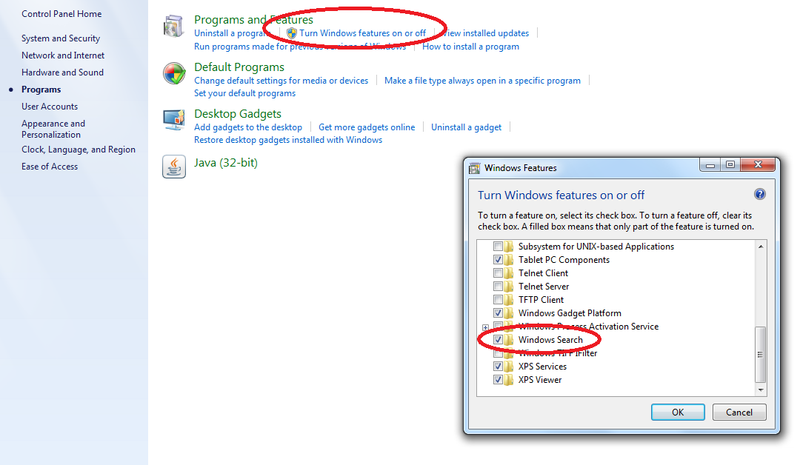Screen dimensions: 800x465
Task: Click the Default Programs heading
Action: (x=239, y=67)
